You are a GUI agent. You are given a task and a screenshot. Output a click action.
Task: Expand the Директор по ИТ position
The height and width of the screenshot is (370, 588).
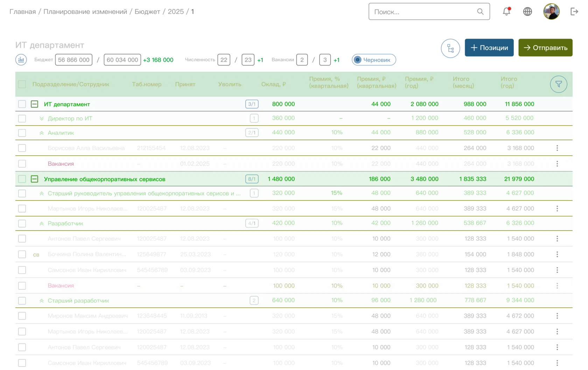[42, 118]
